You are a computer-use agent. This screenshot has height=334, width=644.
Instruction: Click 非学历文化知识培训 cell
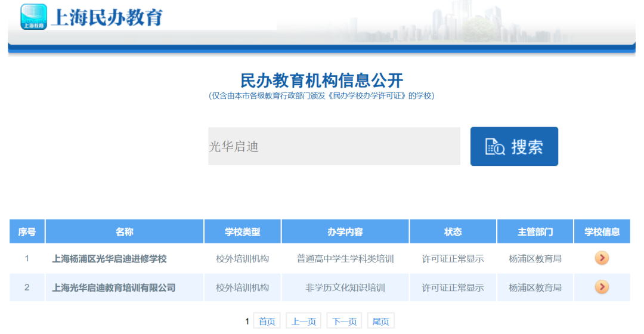[x=345, y=287]
